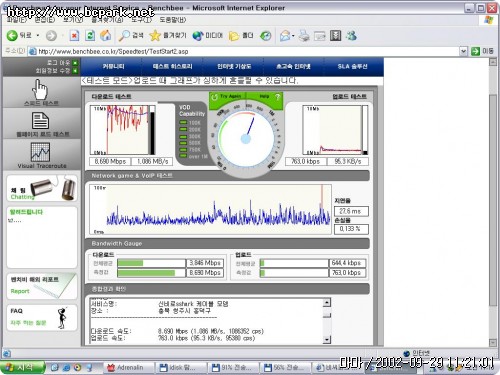Click the green Go arrow by address bar
Image resolution: width=500 pixels, height=375 pixels.
[x=475, y=51]
